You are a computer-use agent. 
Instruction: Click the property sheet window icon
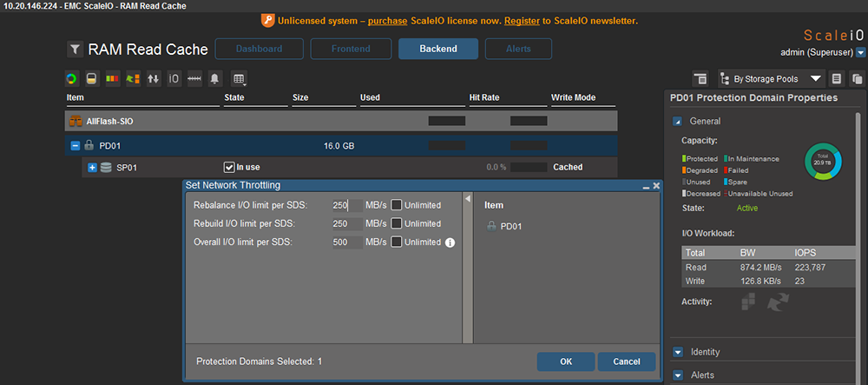700,79
